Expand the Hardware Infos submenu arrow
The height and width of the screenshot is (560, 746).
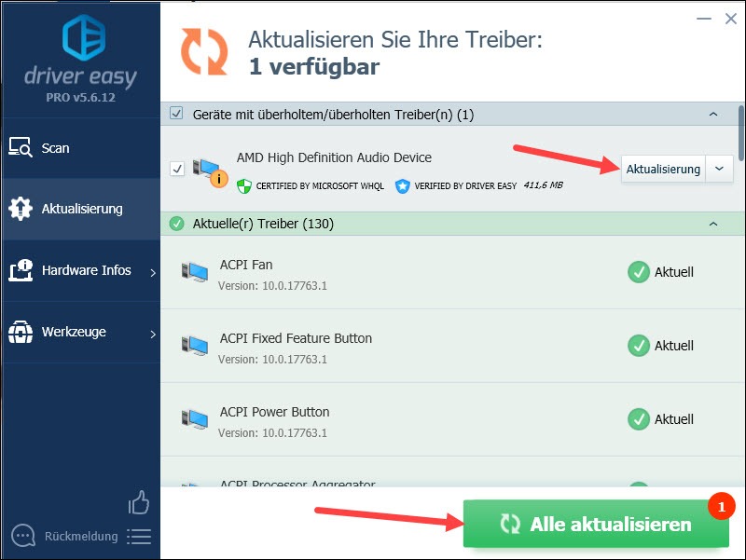point(153,272)
